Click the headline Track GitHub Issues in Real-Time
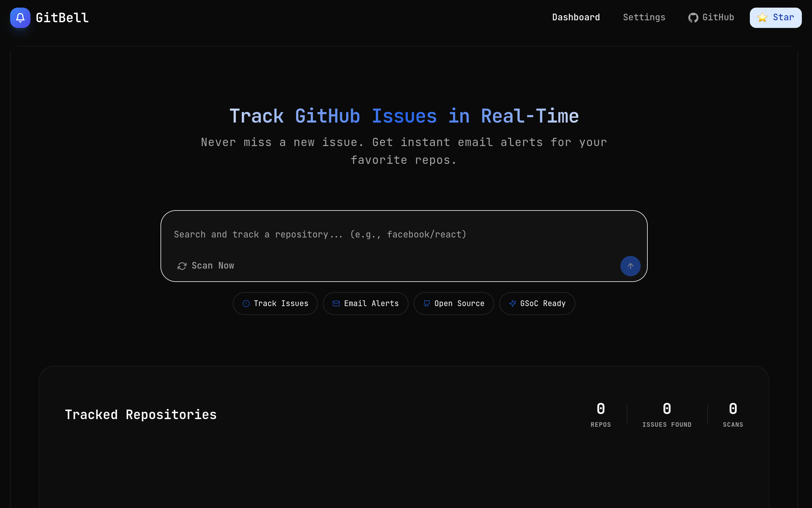The height and width of the screenshot is (508, 812). (x=404, y=116)
